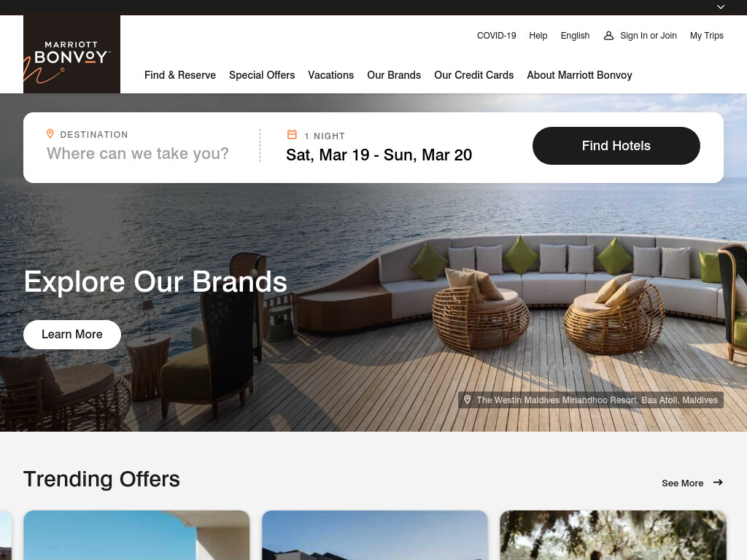The image size is (747, 560).
Task: Click the orange calendar icon
Action: (292, 135)
